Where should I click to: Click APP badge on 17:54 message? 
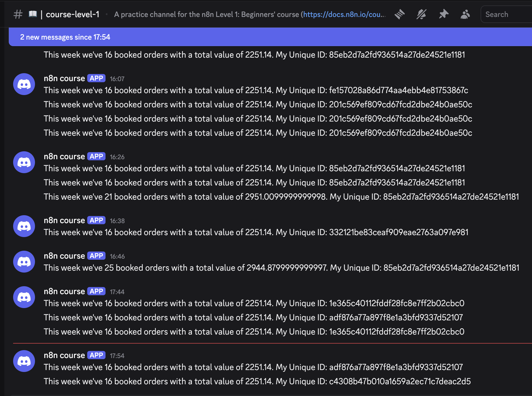(x=97, y=355)
